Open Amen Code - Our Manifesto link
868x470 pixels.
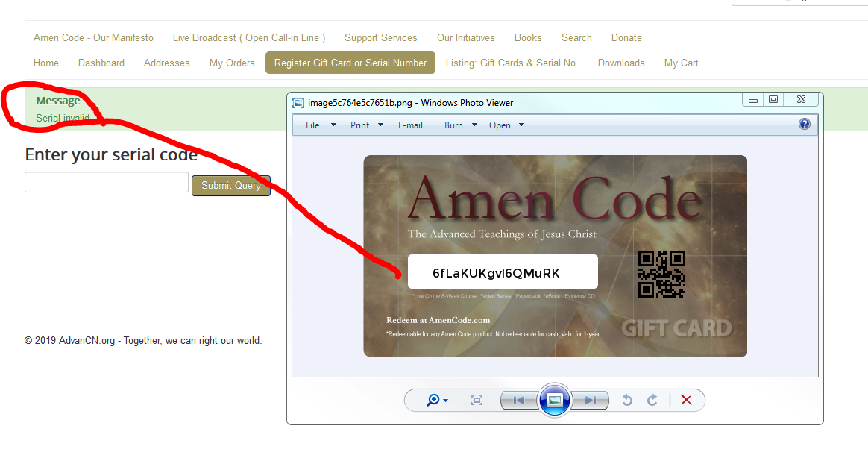(93, 37)
